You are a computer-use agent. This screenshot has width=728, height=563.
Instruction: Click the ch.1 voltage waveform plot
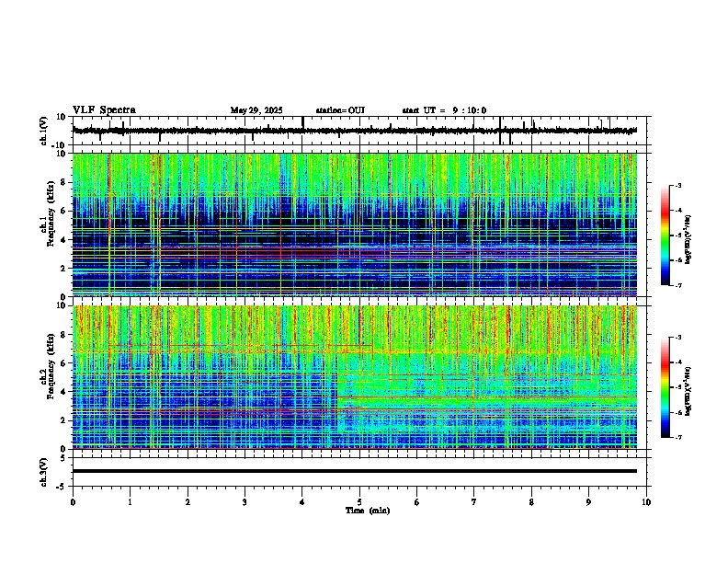click(361, 131)
